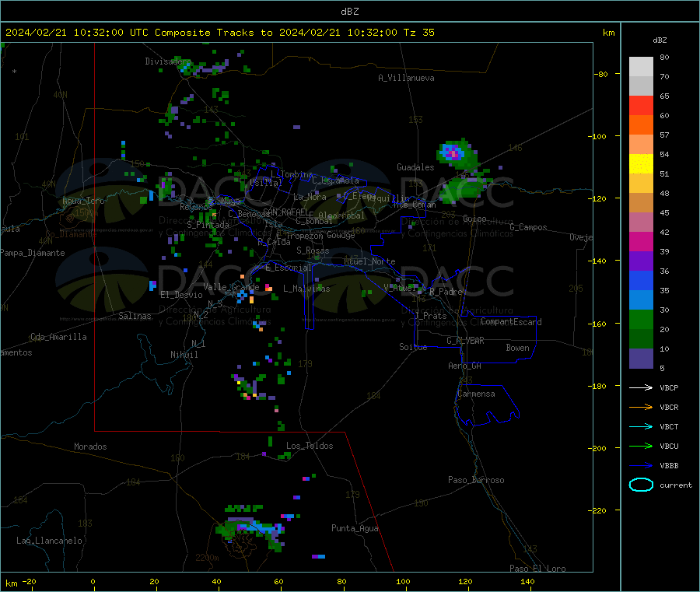Click the blue VBBB arrow legend icon
This screenshot has height=592, width=700.
tap(641, 466)
